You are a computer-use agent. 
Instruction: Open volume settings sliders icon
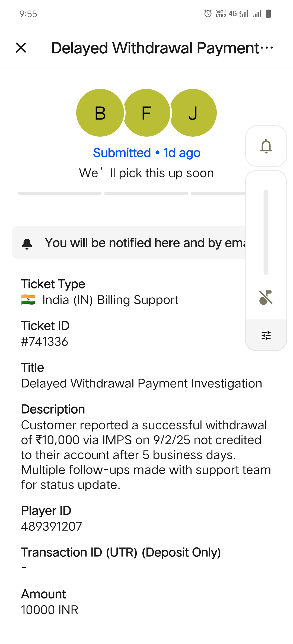click(266, 335)
